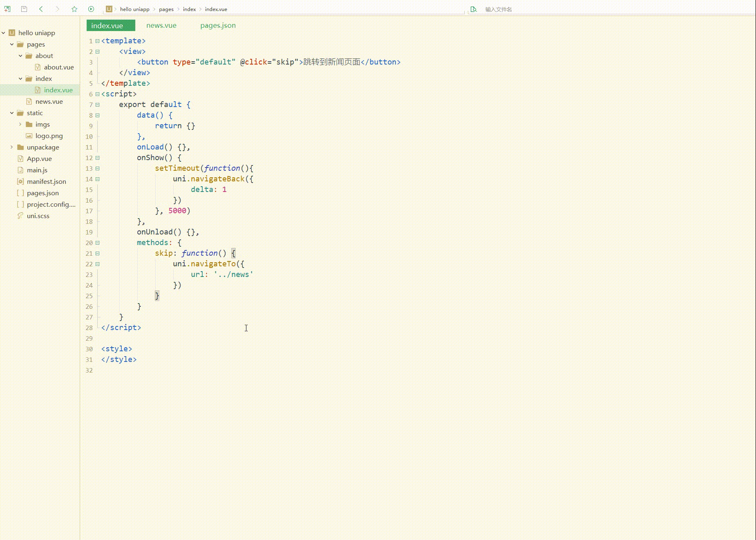Collapse the pages folder chevron
The width and height of the screenshot is (756, 540).
tap(12, 44)
